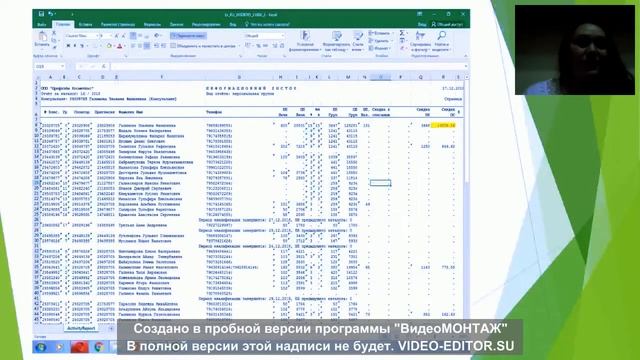Click the Clear eraser icon
The image size is (640, 360).
click(402, 48)
